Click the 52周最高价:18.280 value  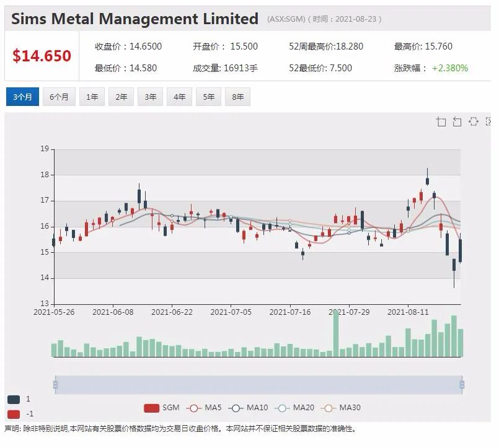[326, 46]
